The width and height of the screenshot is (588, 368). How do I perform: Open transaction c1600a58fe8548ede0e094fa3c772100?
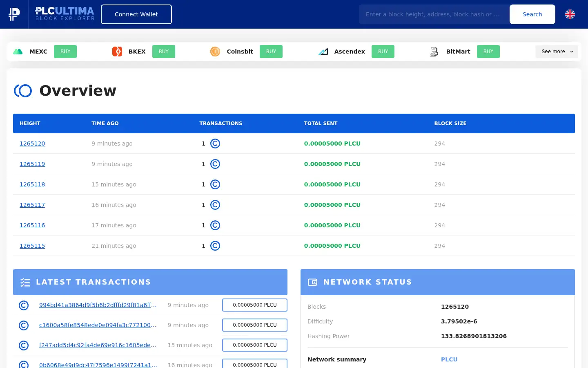(x=98, y=325)
